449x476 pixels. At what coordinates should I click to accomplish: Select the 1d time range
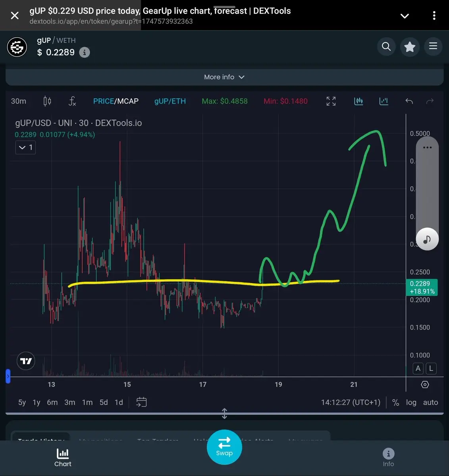pyautogui.click(x=119, y=402)
